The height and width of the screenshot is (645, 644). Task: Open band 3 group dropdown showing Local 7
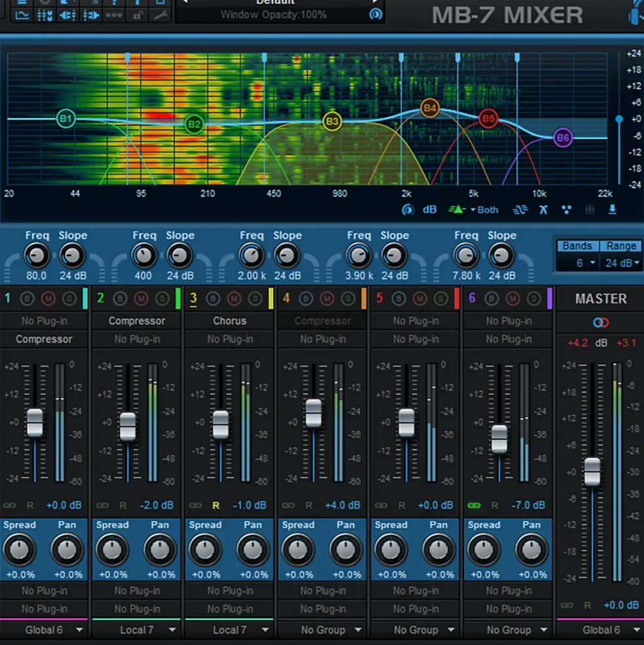230,630
